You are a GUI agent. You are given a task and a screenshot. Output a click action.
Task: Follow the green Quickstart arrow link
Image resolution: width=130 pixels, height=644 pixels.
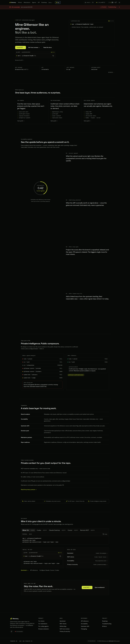(x=24, y=570)
